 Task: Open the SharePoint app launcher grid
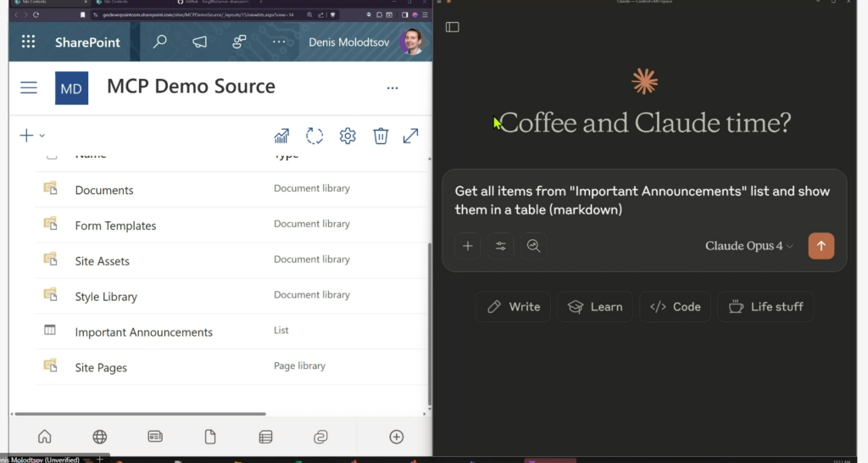(28, 42)
